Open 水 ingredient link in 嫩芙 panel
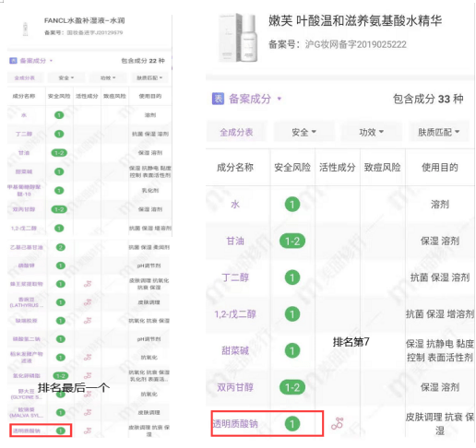Screen dimensions: 476x448 point(235,205)
